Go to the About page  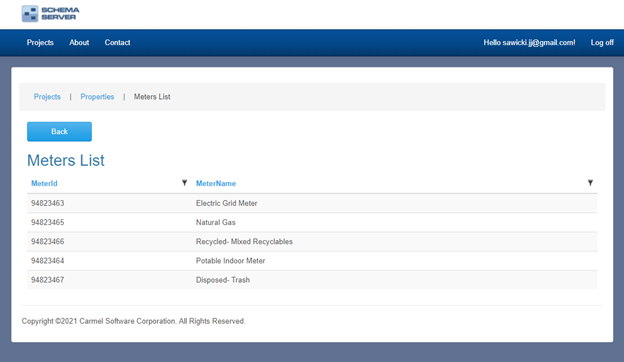[x=79, y=43]
